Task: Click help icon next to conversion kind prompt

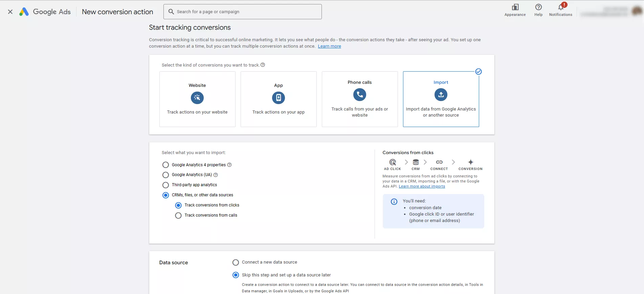Action: pos(263,65)
